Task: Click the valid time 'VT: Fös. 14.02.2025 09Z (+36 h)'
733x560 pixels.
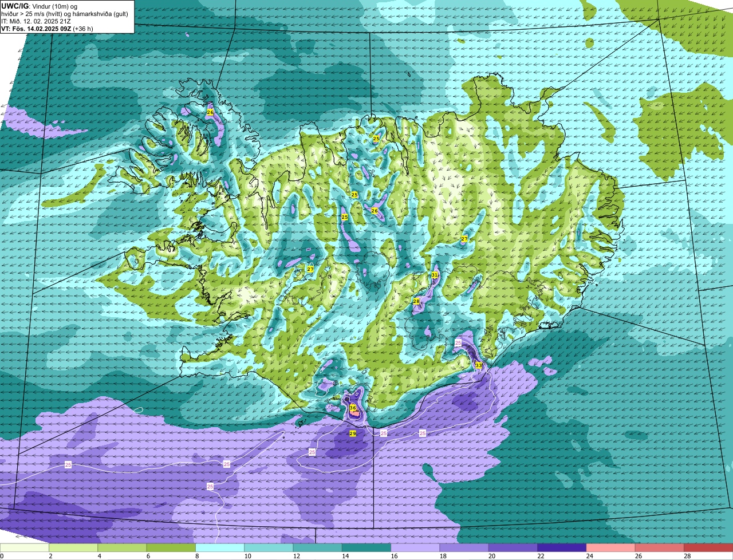Action: pos(47,29)
